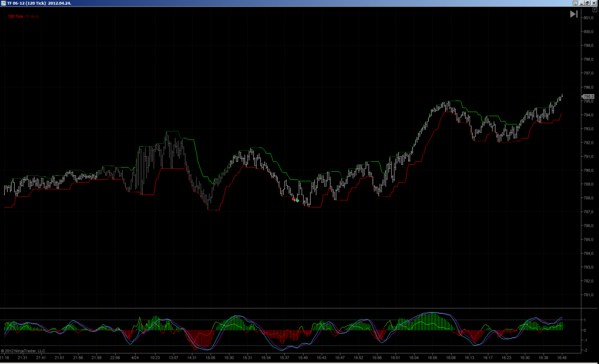Click the 781,0 price axis label

(588, 295)
